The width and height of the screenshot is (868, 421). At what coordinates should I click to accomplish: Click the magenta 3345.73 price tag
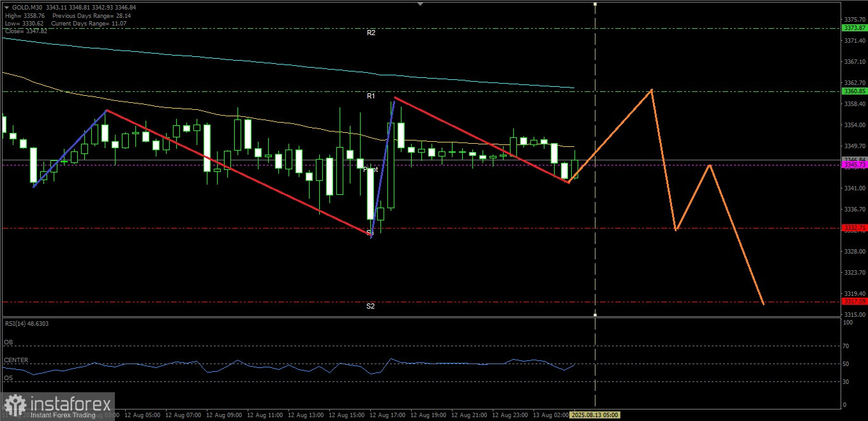coord(854,165)
